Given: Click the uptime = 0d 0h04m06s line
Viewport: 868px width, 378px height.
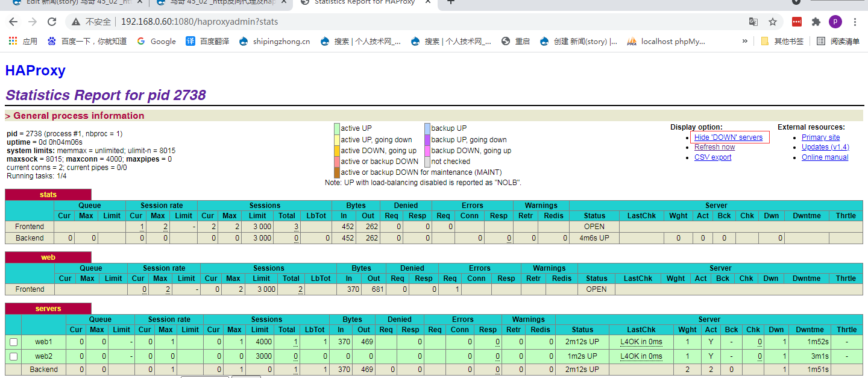Looking at the screenshot, I should pos(45,142).
